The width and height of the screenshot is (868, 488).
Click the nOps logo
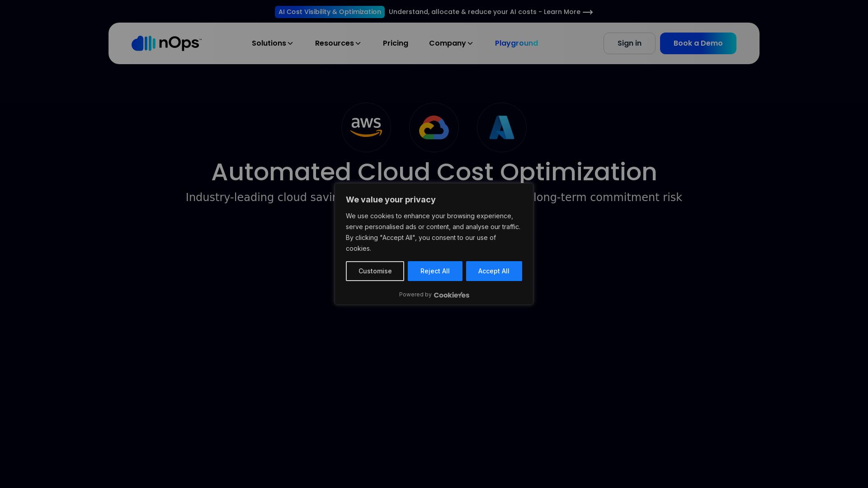(x=166, y=43)
